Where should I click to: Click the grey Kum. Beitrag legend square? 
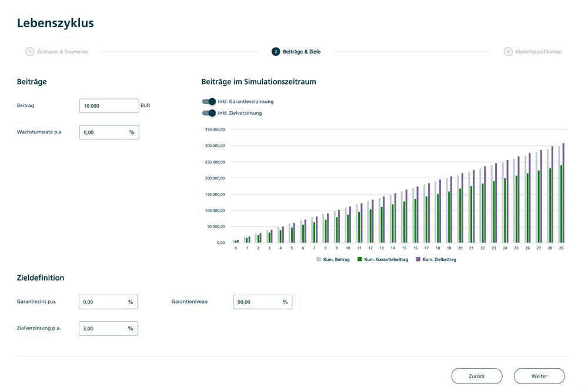tap(319, 259)
